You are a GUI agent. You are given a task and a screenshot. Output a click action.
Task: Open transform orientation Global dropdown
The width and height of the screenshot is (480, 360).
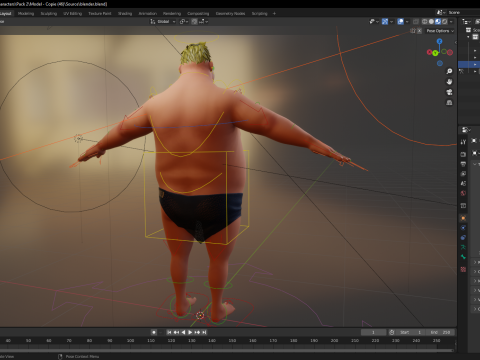(x=163, y=21)
